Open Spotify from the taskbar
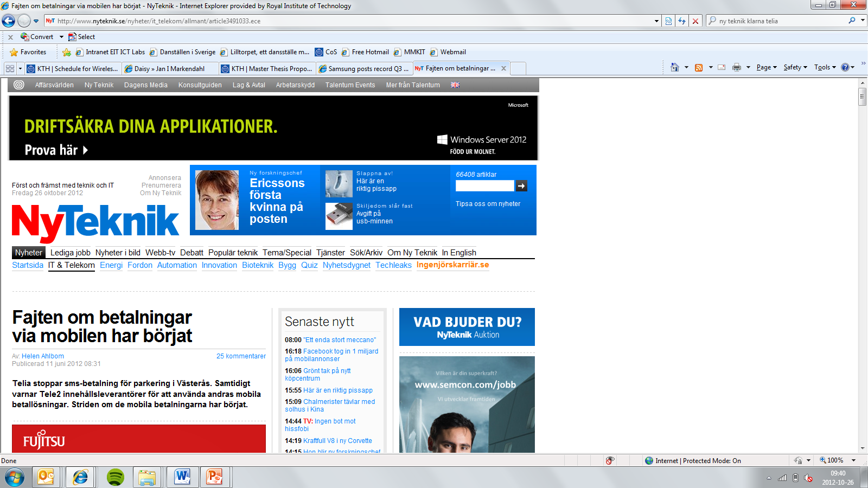The width and height of the screenshot is (868, 488). click(115, 477)
